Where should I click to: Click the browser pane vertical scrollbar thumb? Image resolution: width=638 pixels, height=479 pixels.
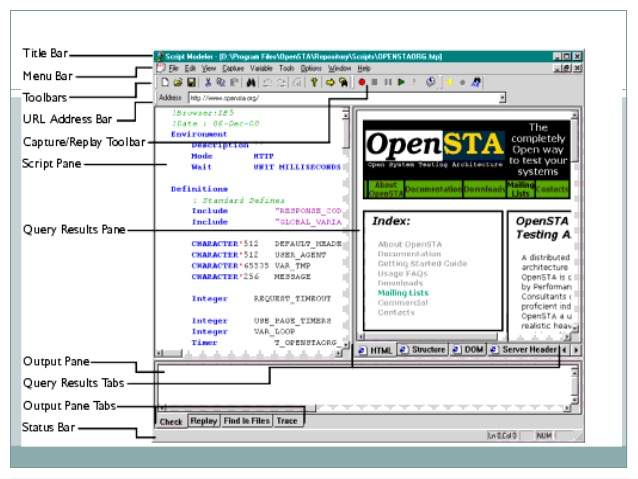point(575,141)
